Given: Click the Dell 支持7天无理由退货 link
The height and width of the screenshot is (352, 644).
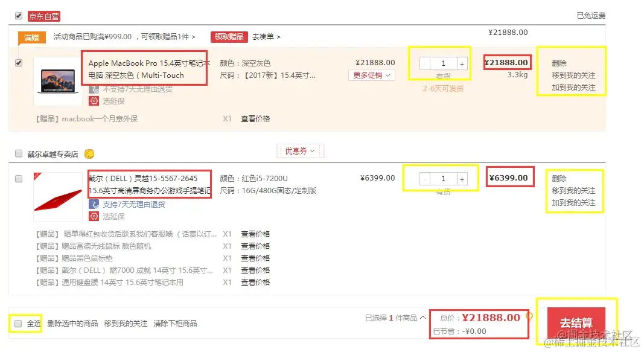Looking at the screenshot, I should point(134,205).
